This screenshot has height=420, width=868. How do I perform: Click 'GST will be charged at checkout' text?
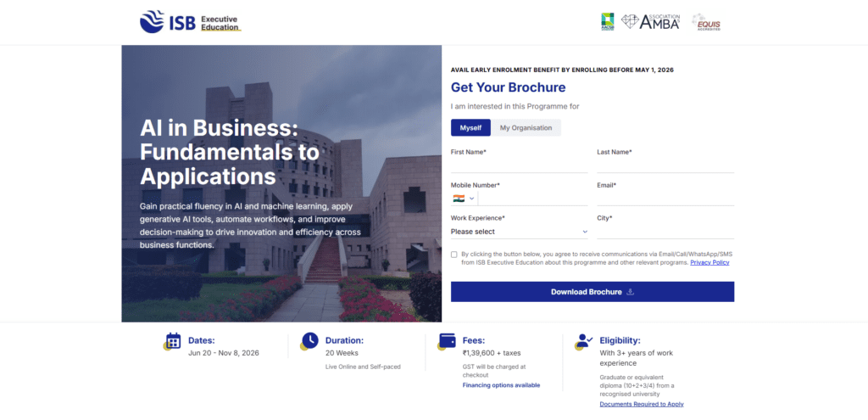pos(494,371)
